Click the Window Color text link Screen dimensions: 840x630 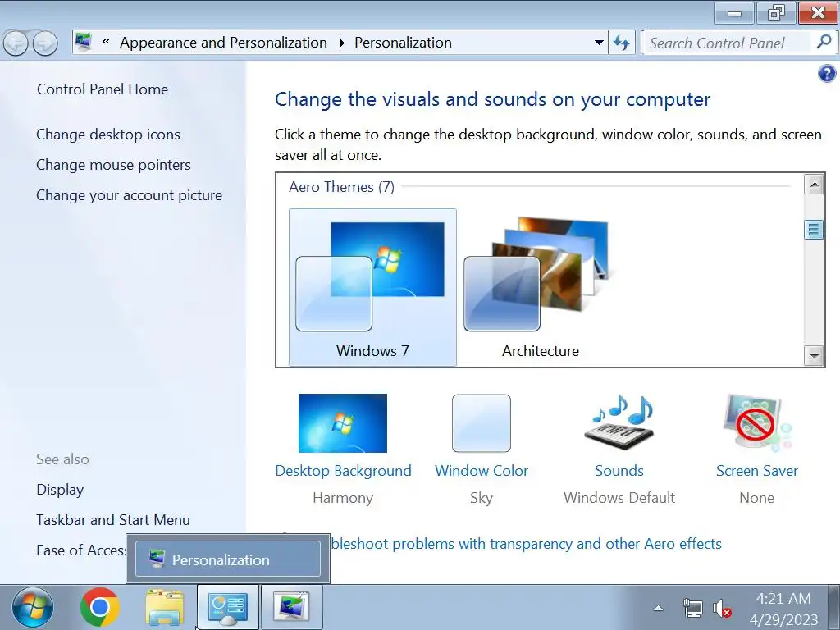tap(482, 470)
